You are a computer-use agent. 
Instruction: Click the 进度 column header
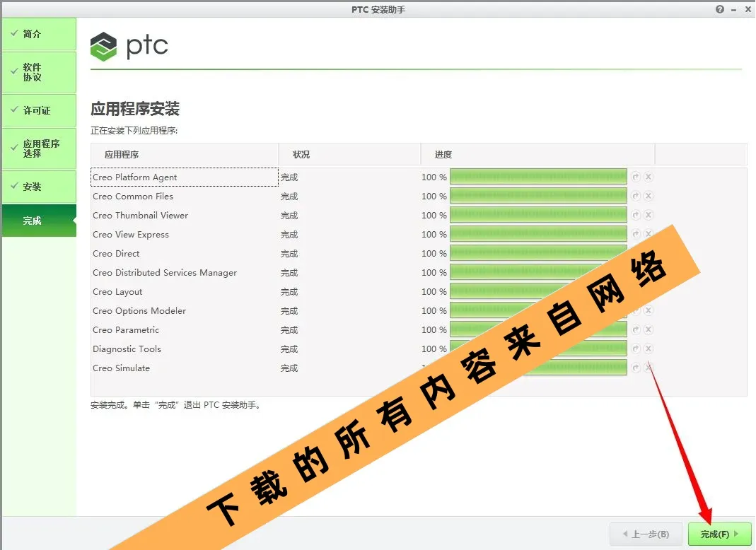[x=538, y=154]
